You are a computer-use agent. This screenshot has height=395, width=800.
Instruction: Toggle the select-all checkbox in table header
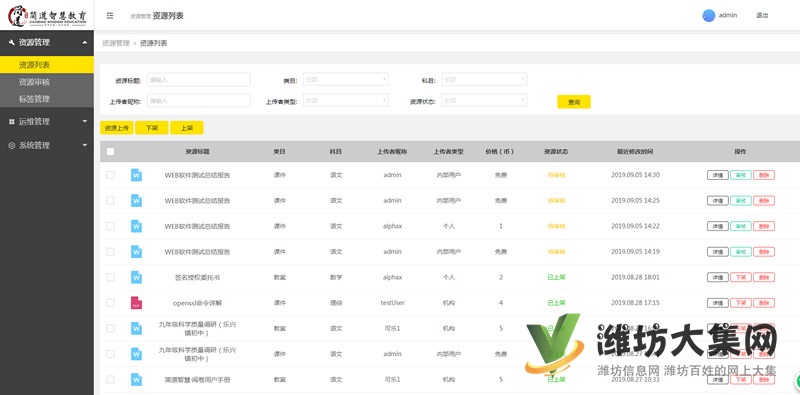point(110,152)
